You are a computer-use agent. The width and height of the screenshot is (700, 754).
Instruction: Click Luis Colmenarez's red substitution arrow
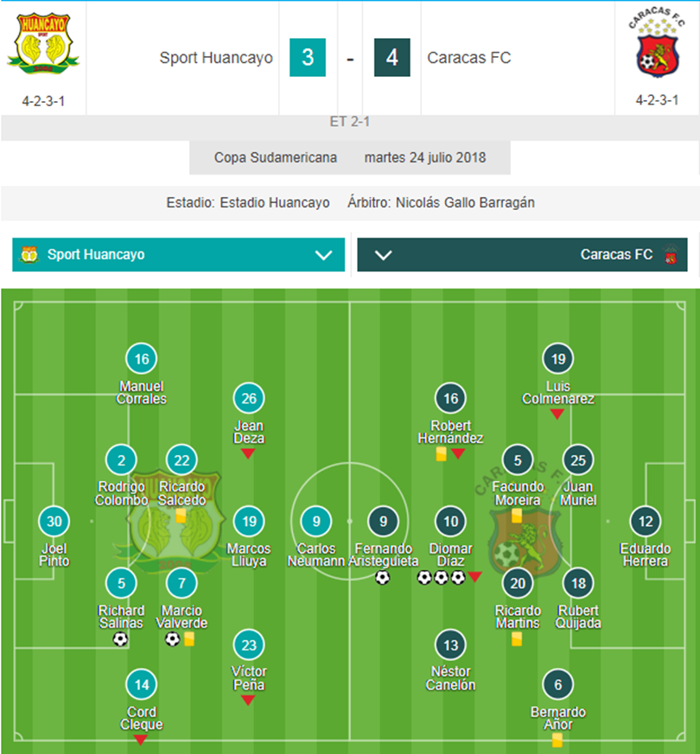click(x=557, y=414)
